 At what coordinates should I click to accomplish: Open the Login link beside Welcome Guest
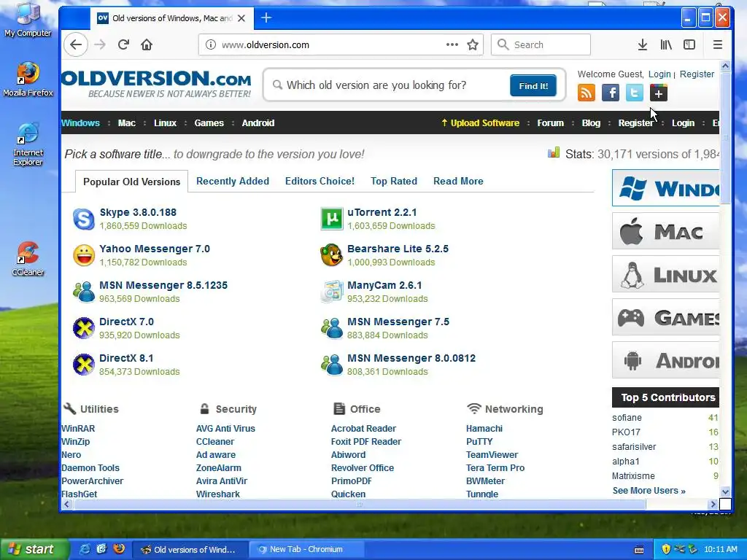point(659,74)
